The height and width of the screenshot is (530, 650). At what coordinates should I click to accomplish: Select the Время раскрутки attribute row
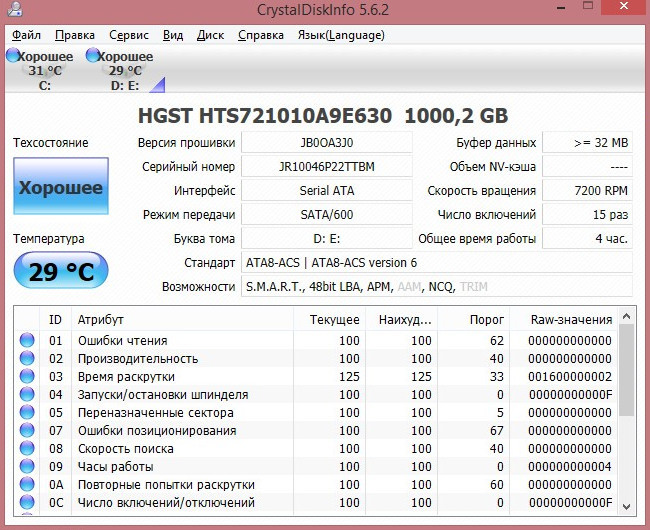[x=316, y=376]
